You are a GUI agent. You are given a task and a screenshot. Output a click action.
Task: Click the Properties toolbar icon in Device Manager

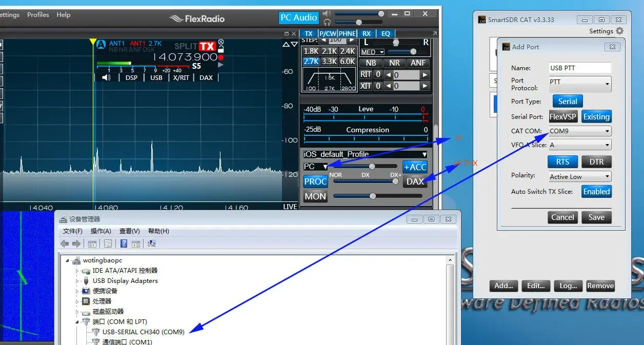108,244
